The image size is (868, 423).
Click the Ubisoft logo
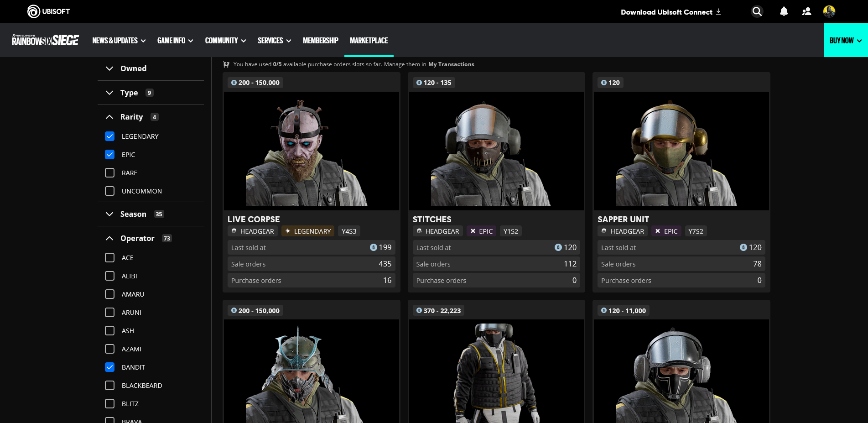click(48, 11)
